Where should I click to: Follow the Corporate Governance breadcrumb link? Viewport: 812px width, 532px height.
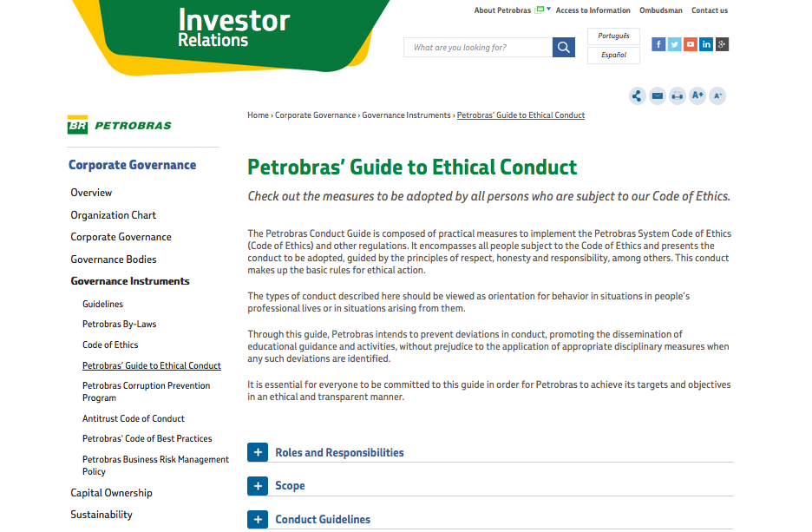316,115
